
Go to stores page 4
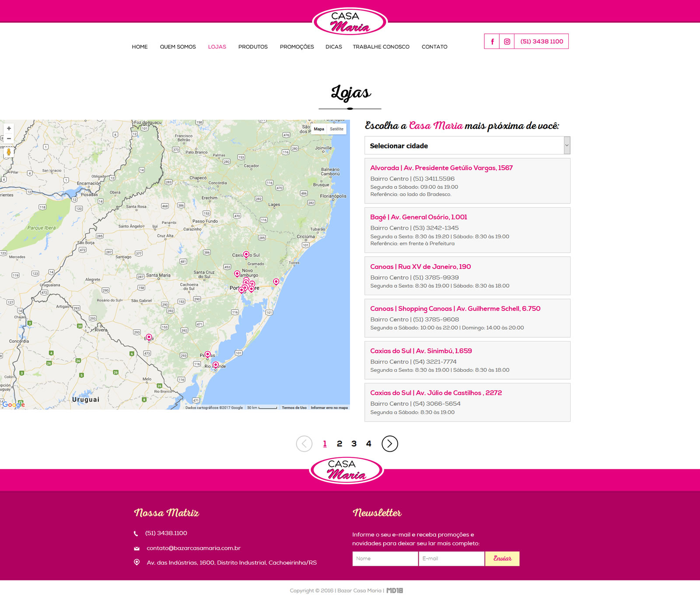pos(369,444)
